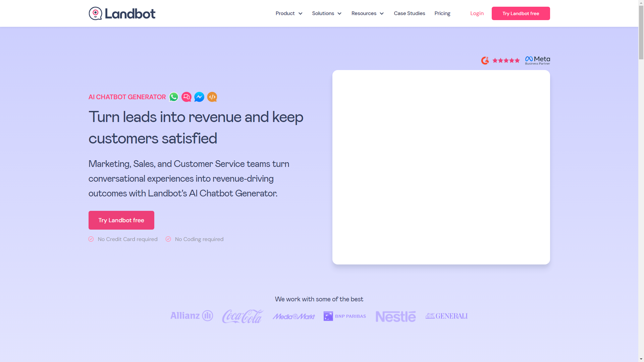
Task: Click the WhatsApp channel icon
Action: click(174, 97)
